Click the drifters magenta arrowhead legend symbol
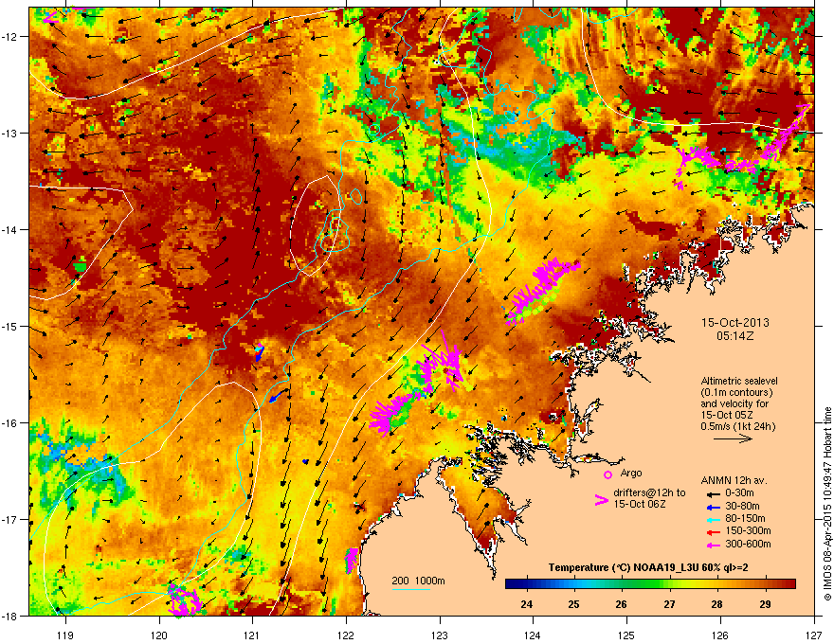 pos(601,499)
